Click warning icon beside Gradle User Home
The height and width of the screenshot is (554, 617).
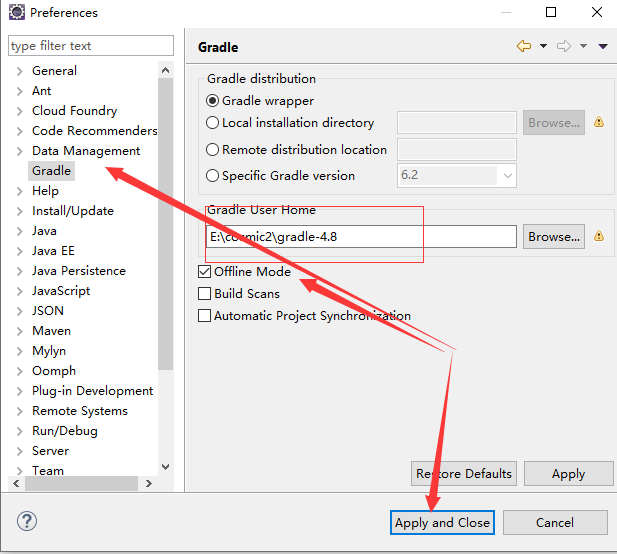coord(599,236)
